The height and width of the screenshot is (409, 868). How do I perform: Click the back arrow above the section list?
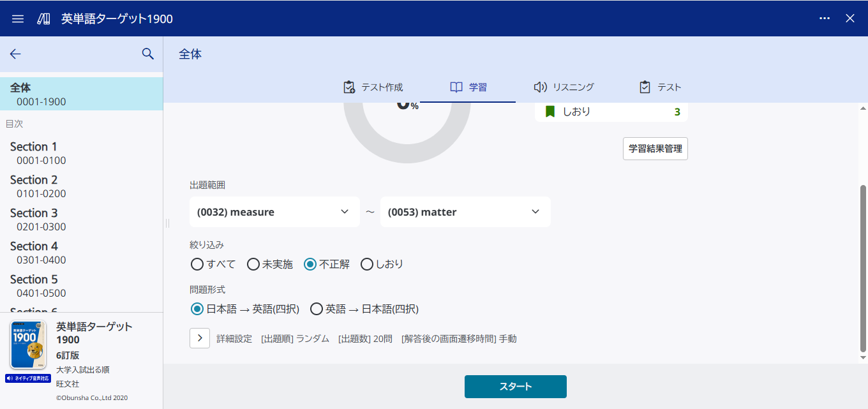tap(15, 54)
